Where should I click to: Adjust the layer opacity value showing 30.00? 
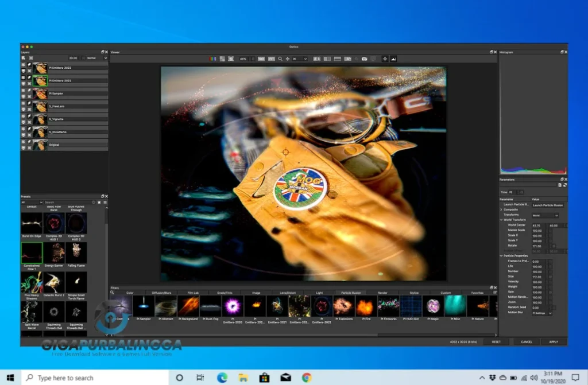click(73, 58)
